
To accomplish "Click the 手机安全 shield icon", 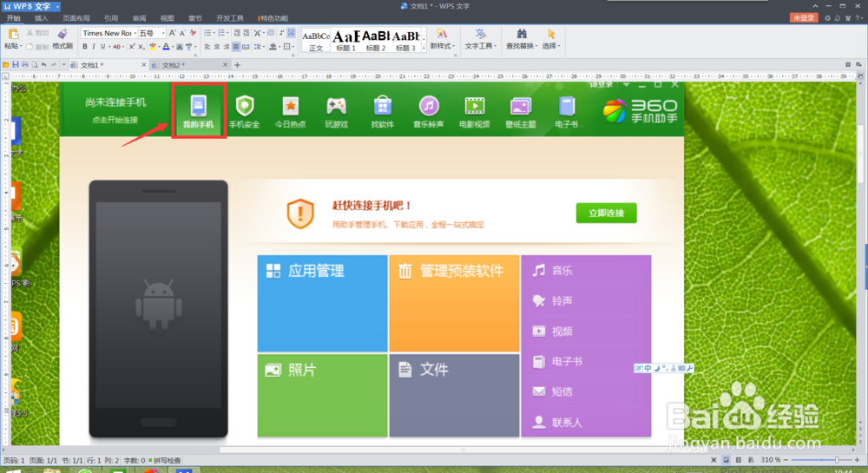I will [x=244, y=105].
